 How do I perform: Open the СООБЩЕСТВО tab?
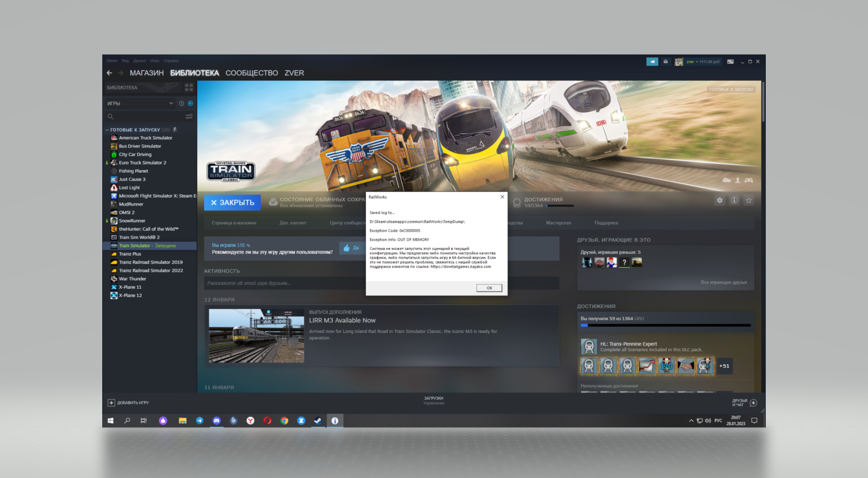[252, 73]
